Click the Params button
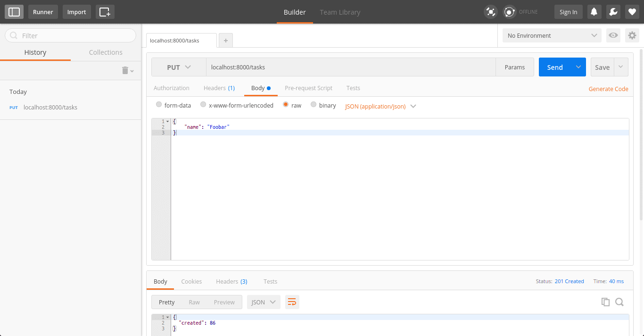644x336 pixels. (x=515, y=67)
